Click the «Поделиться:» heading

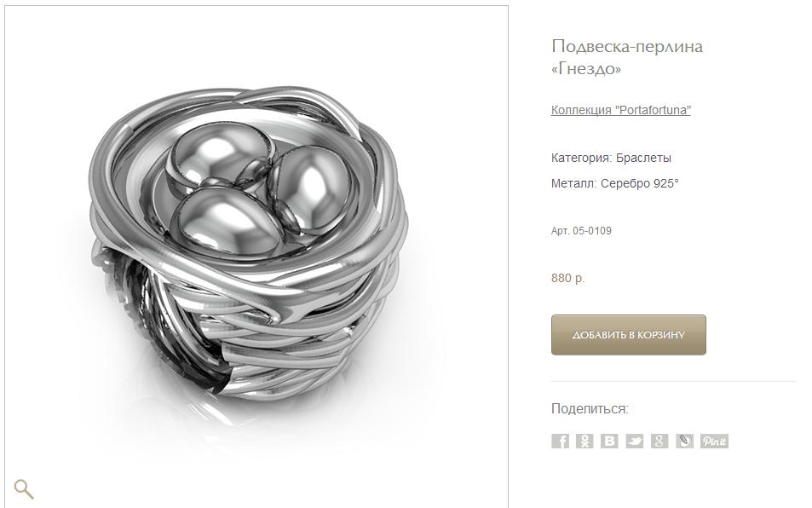[x=590, y=409]
